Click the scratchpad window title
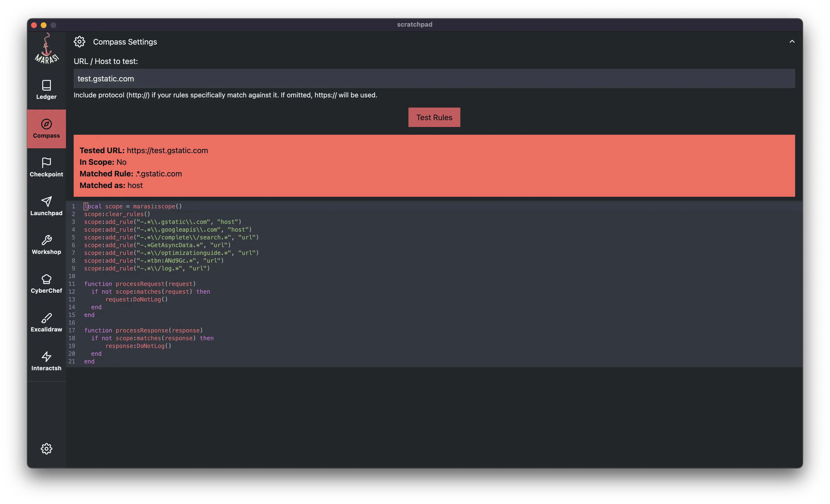Viewport: 830px width, 504px height. click(415, 24)
